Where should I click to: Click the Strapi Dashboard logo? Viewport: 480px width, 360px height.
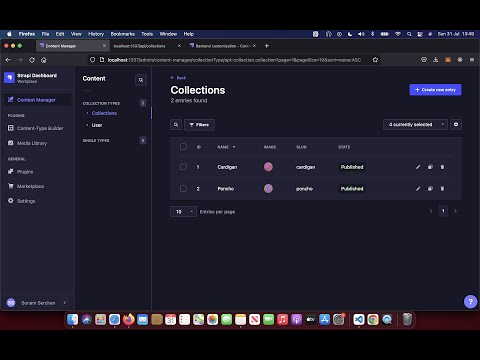(9, 78)
